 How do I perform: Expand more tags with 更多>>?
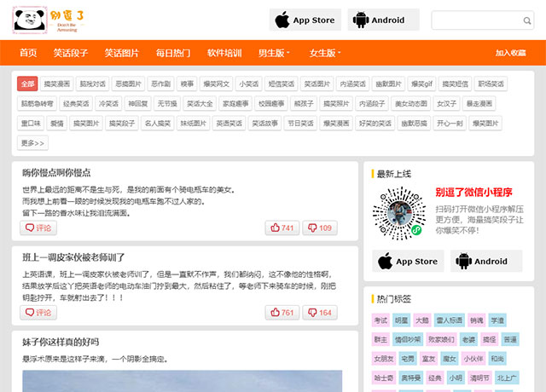click(33, 142)
